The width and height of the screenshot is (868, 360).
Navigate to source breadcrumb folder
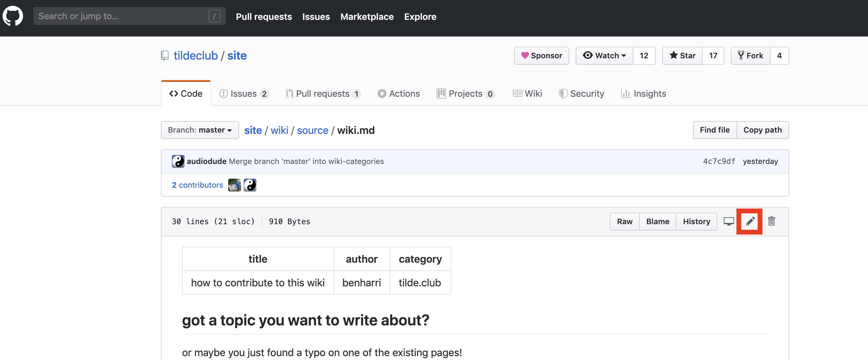click(313, 130)
